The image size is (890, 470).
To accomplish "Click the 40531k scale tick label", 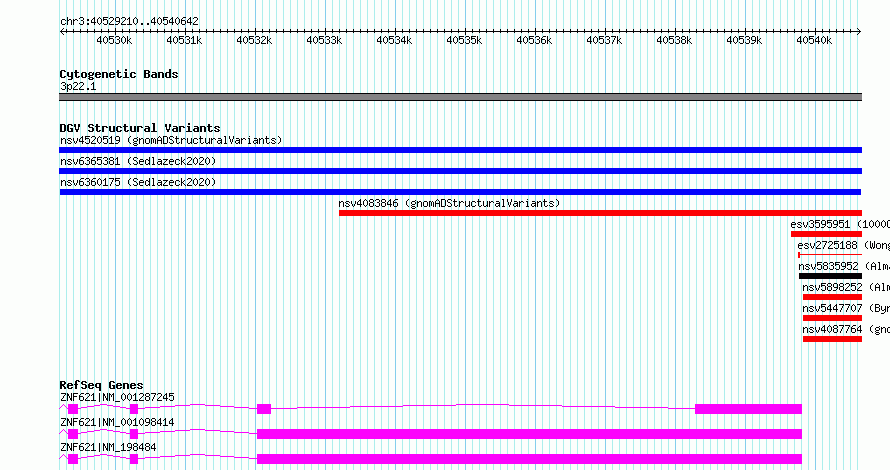I will tap(184, 40).
